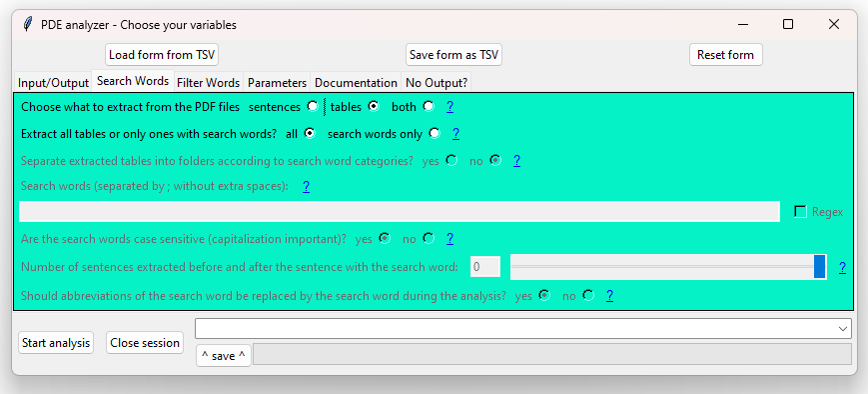Go to the Documentation tab
868x394 pixels.
356,83
